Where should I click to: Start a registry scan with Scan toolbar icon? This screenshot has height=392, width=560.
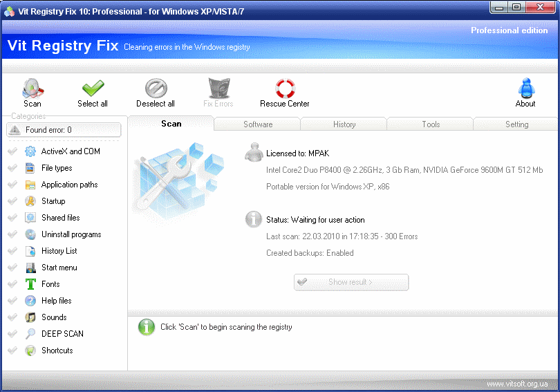(32, 88)
